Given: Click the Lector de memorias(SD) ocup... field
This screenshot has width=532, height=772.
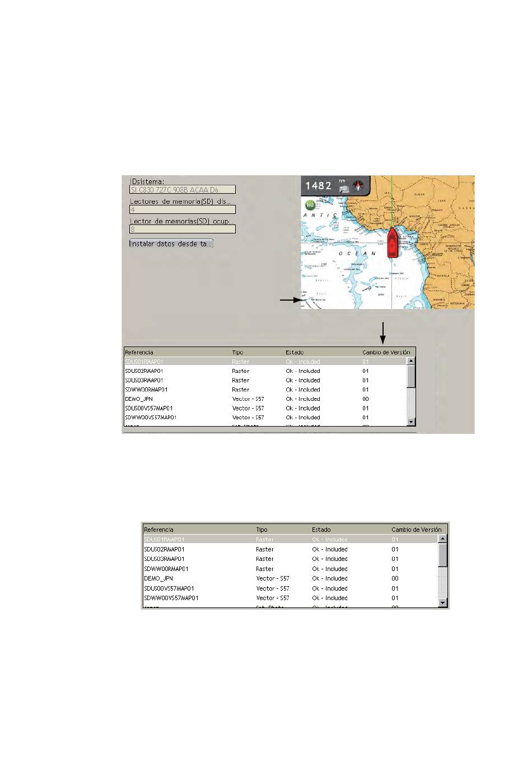Looking at the screenshot, I should coord(183,229).
